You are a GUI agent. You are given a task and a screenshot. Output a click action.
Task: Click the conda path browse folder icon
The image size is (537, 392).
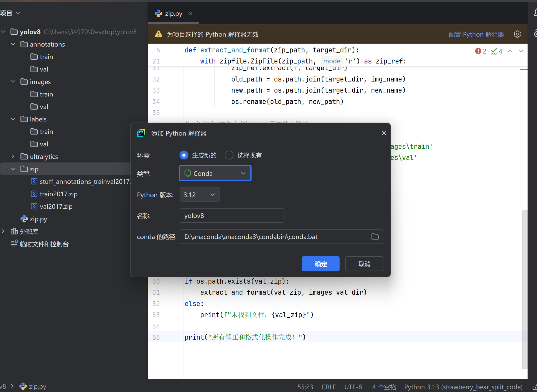click(x=375, y=236)
